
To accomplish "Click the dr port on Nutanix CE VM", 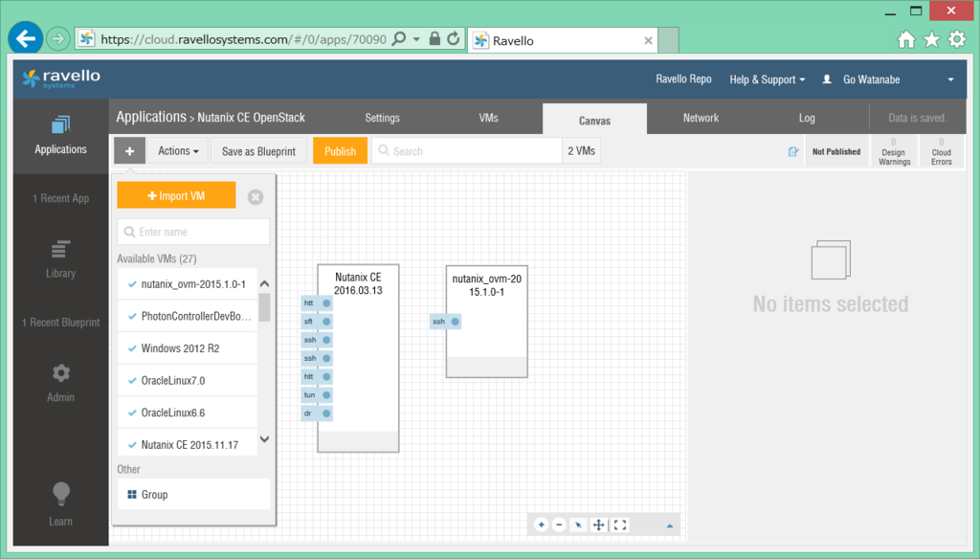I will point(317,414).
